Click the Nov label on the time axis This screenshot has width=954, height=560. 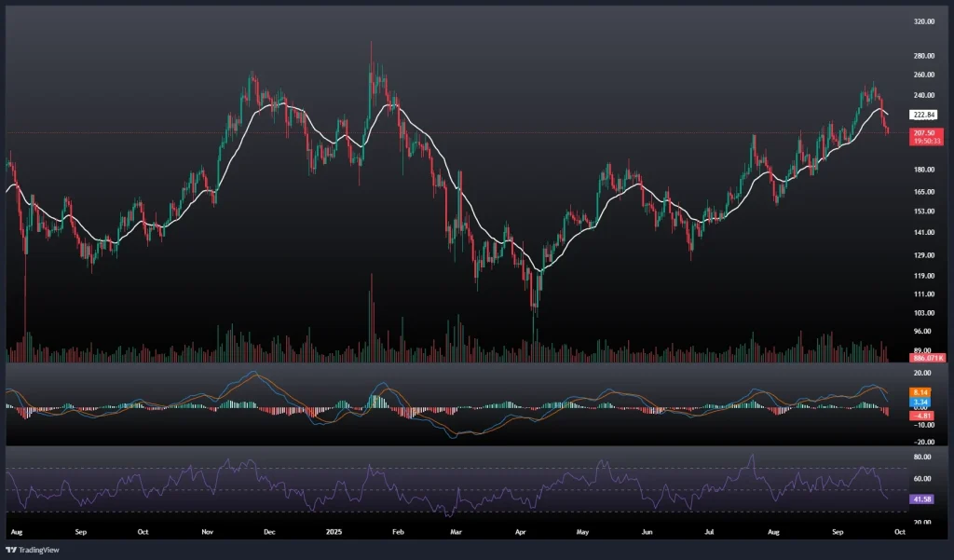click(x=207, y=531)
